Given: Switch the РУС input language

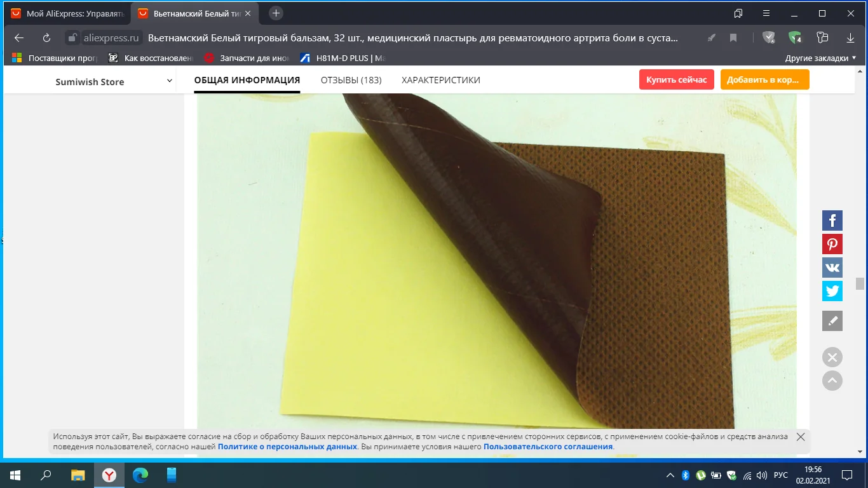Looking at the screenshot, I should (781, 475).
